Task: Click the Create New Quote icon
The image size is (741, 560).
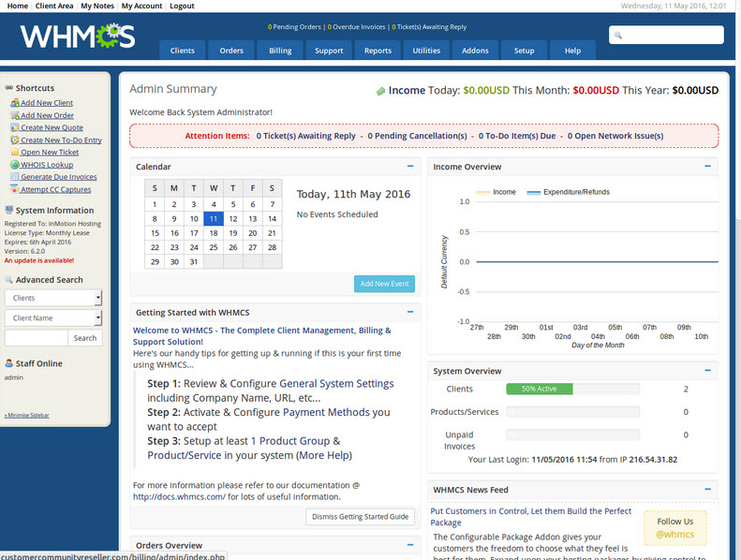Action: tap(15, 127)
